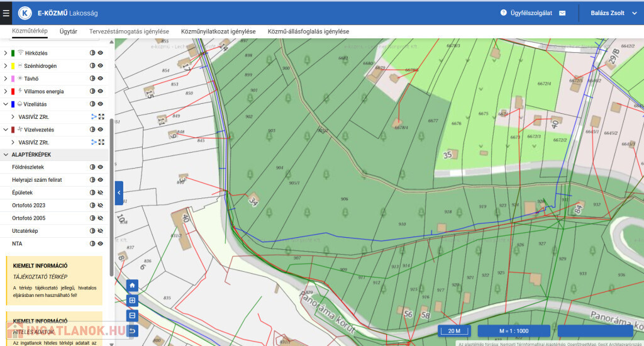Zoom to extent of Vízellátás VASIVÍZ ZRt.
644x346 pixels.
point(101,117)
